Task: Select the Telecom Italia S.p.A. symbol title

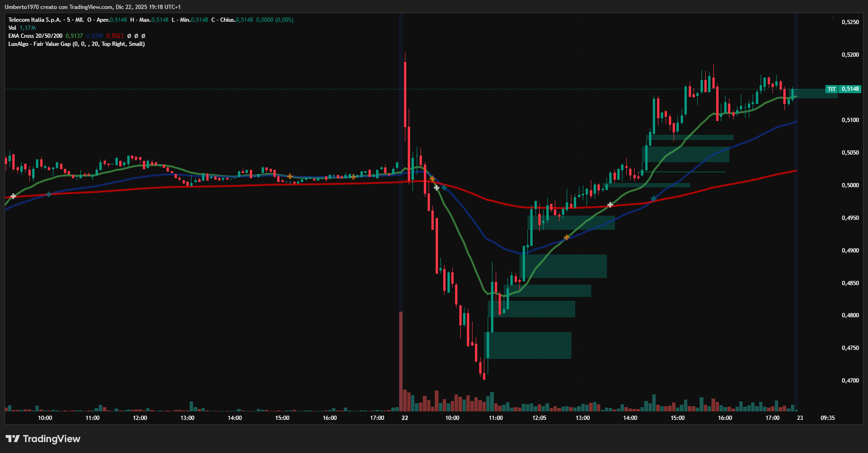Action: [35, 20]
